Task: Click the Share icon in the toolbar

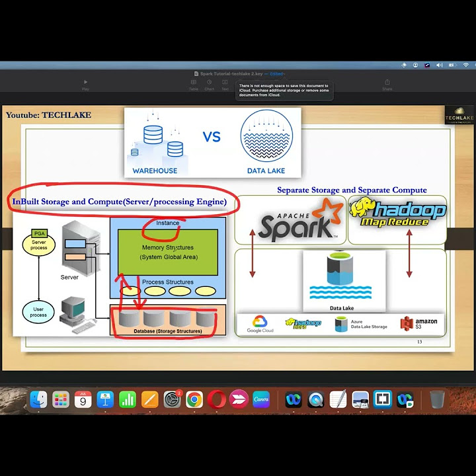Action: pyautogui.click(x=387, y=85)
